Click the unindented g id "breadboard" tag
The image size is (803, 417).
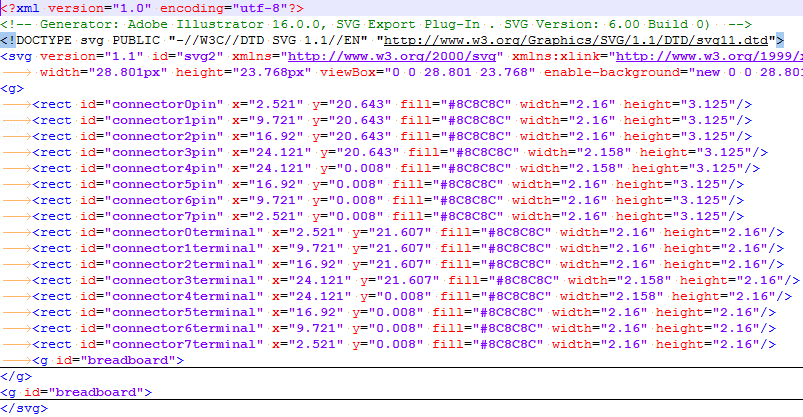76,393
